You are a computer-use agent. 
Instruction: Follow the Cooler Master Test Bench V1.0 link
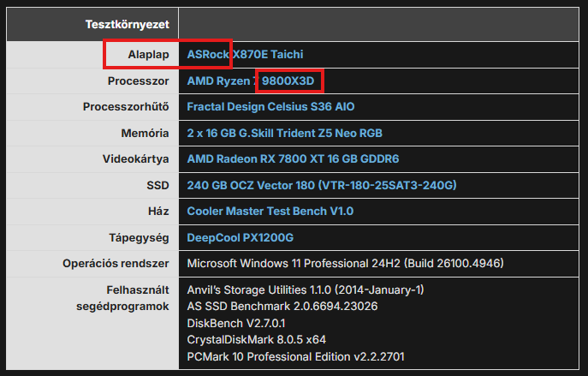click(270, 211)
